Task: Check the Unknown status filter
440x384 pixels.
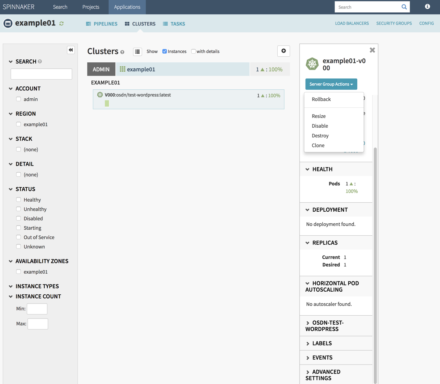Action: tap(19, 246)
